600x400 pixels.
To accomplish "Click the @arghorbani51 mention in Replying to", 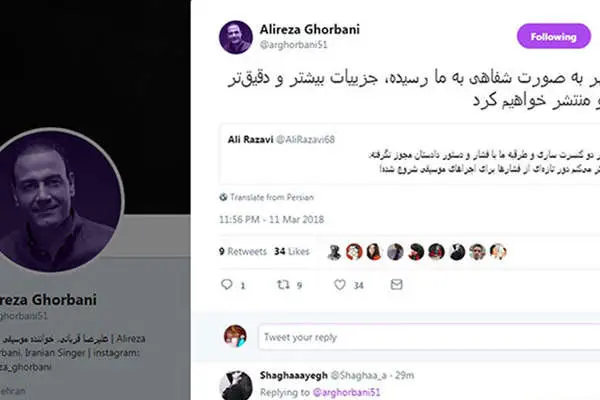I will pos(347,392).
